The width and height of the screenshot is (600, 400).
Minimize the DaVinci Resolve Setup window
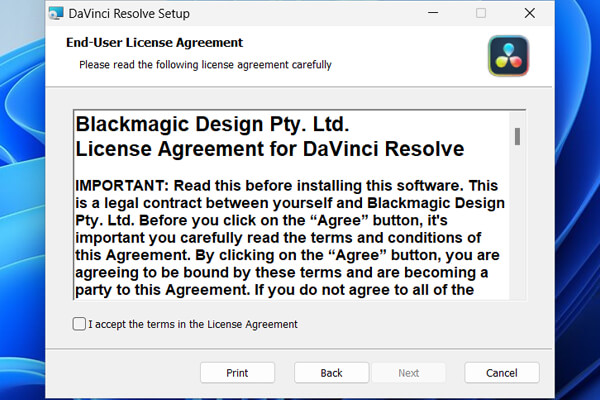(x=433, y=13)
